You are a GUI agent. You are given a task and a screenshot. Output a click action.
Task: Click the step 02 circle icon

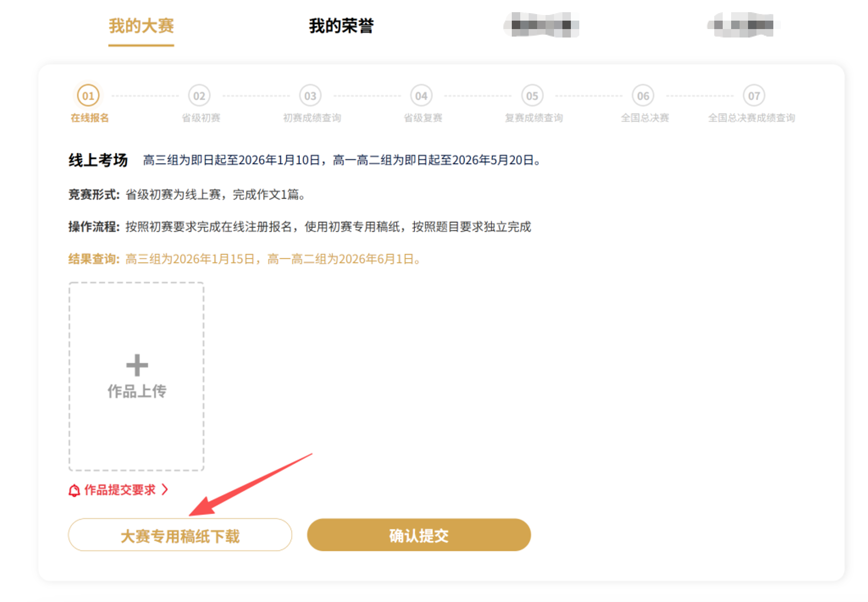coord(199,96)
